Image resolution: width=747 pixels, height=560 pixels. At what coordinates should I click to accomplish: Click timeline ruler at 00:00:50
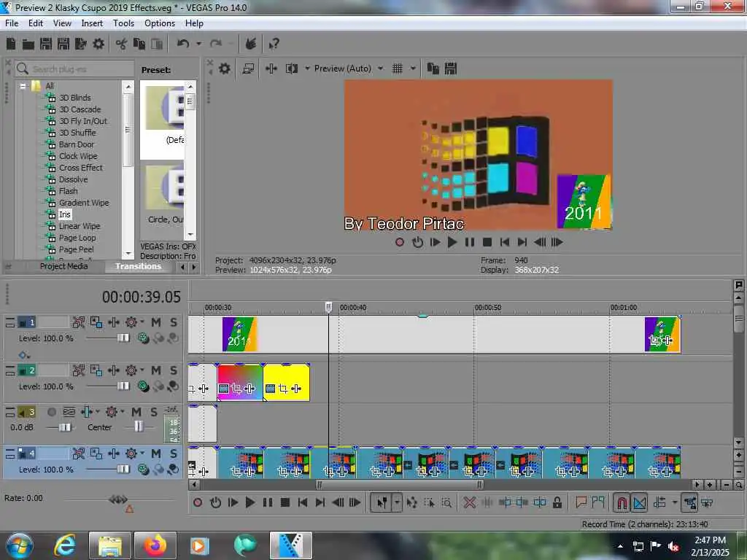[488, 308]
